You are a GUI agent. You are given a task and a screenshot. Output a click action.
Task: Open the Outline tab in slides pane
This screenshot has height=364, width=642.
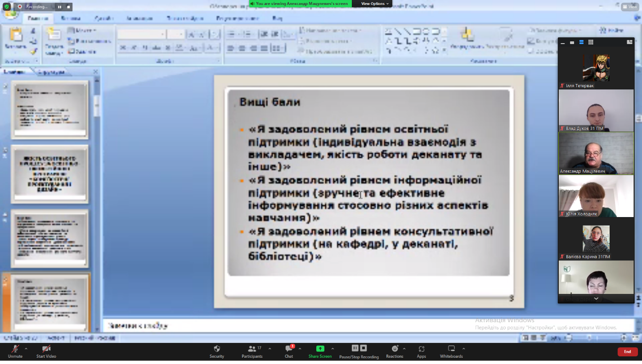[x=51, y=72]
